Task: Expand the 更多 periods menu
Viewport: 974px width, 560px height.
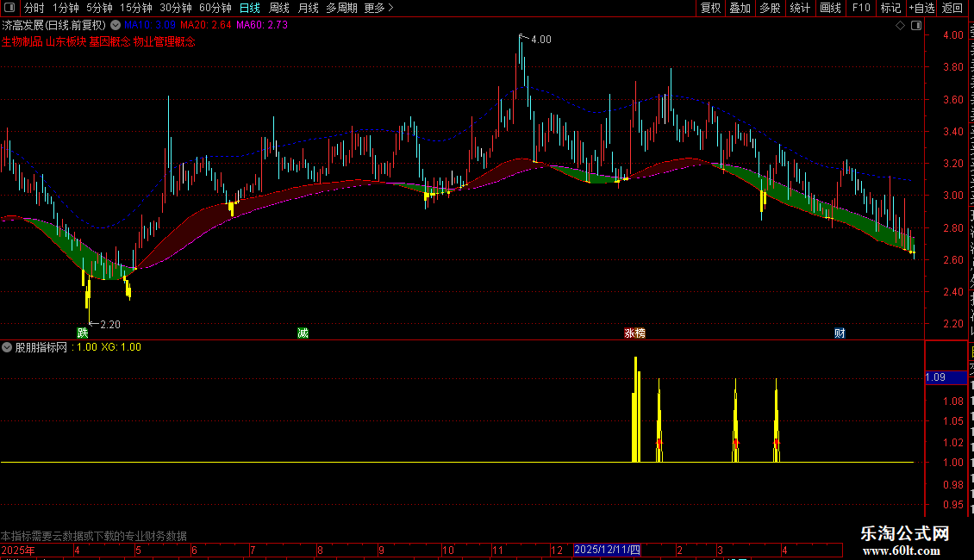Action: pos(379,8)
